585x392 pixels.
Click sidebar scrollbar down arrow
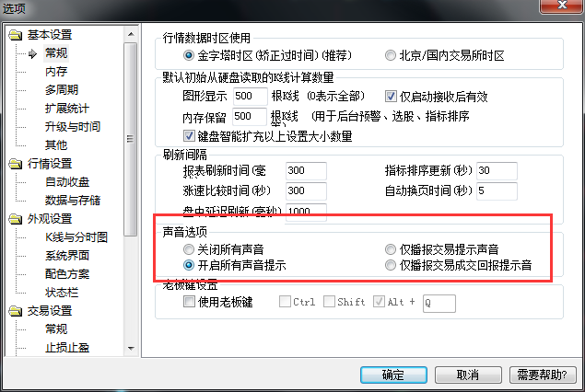tap(131, 349)
